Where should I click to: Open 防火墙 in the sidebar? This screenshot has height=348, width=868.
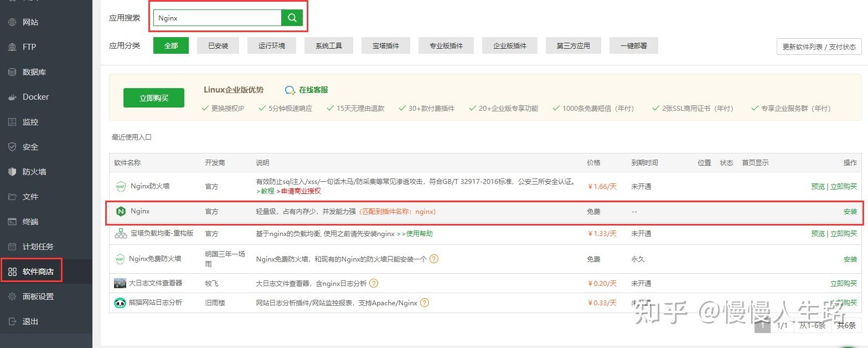34,172
